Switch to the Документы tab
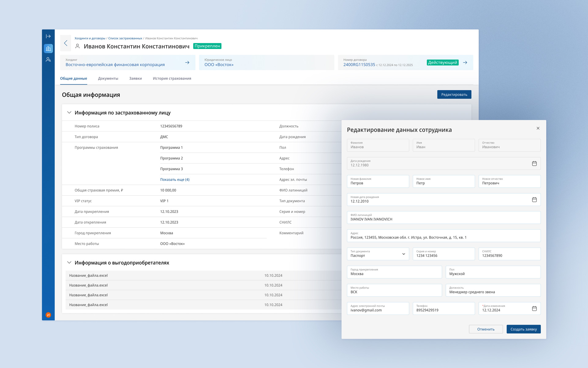Image resolution: width=588 pixels, height=368 pixels. [108, 79]
